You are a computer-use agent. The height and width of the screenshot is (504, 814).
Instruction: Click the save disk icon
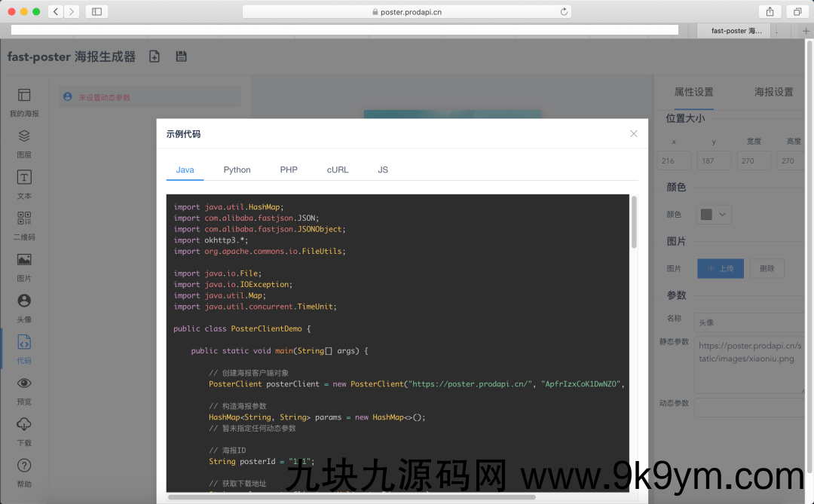pyautogui.click(x=181, y=57)
